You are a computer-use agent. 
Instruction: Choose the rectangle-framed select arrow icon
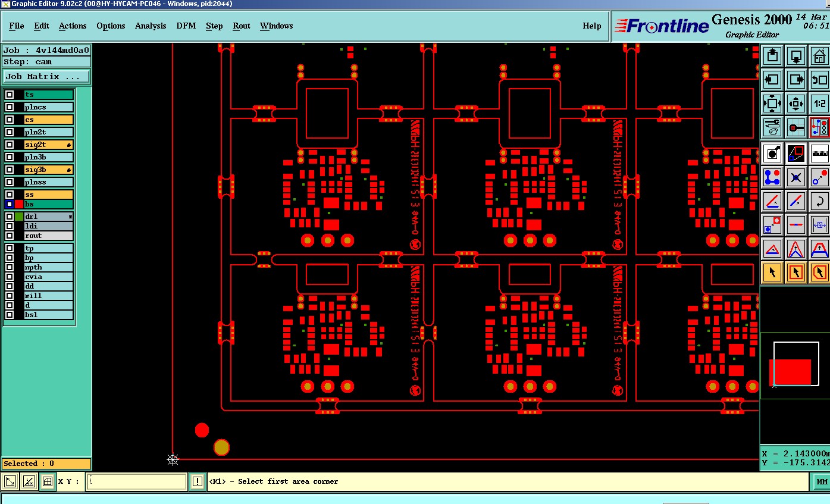pos(796,273)
